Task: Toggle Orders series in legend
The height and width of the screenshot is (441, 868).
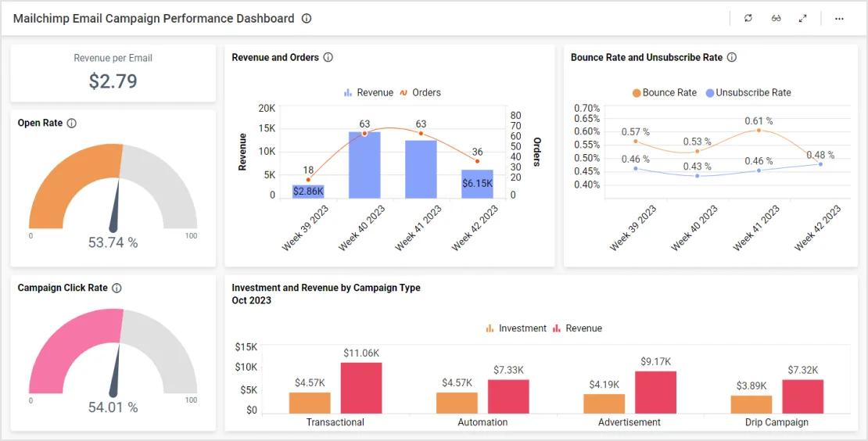Action: point(420,92)
